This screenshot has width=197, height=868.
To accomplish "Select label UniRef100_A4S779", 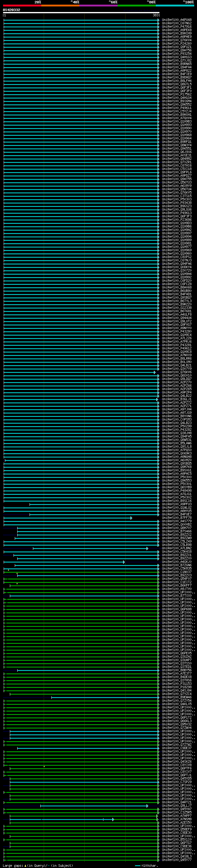I will (177, 521).
